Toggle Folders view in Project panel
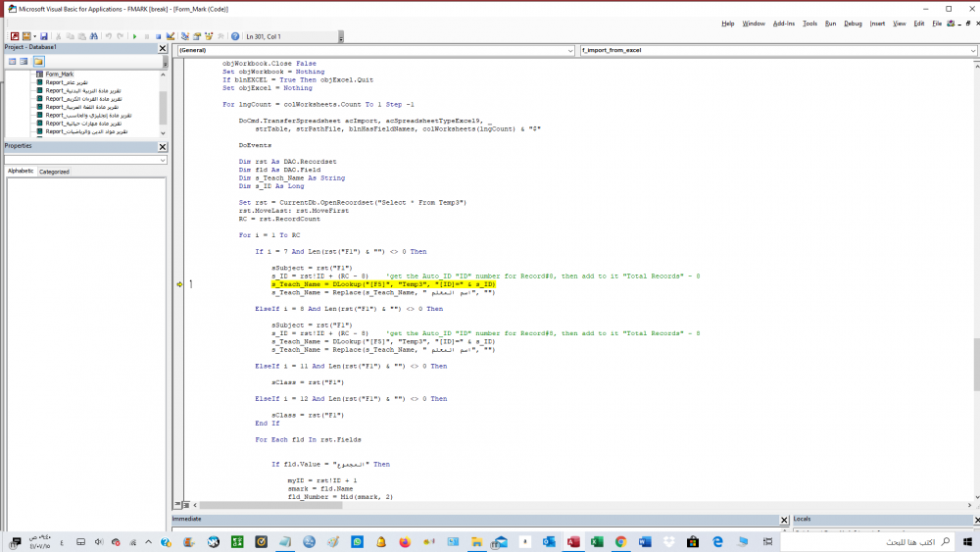 click(x=39, y=61)
